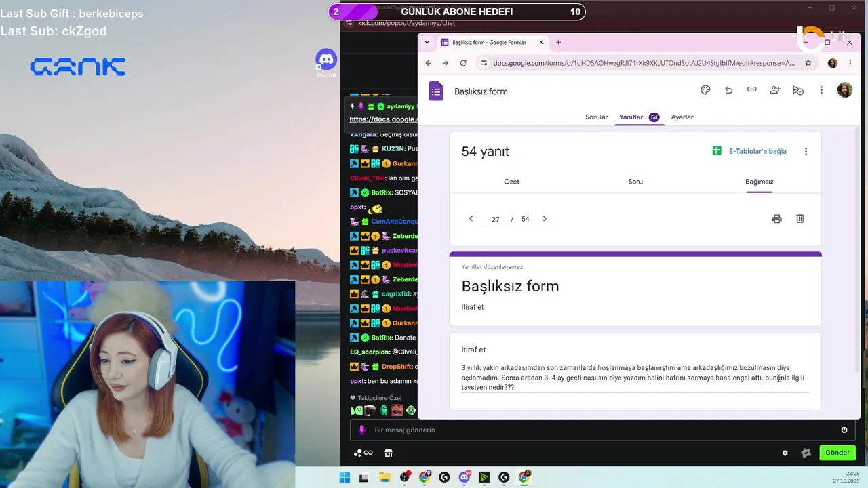
Task: Open a new Chrome tab
Action: pos(559,42)
